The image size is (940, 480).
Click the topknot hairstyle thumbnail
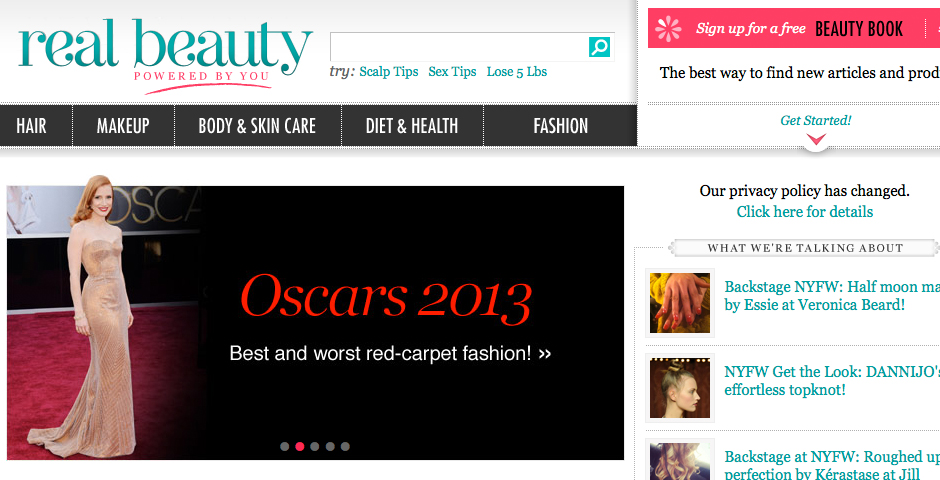coord(680,388)
